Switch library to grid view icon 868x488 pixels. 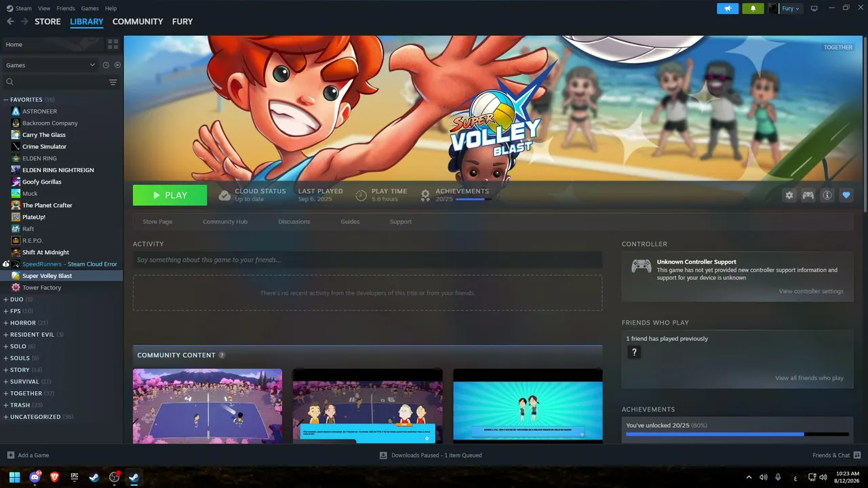click(113, 44)
